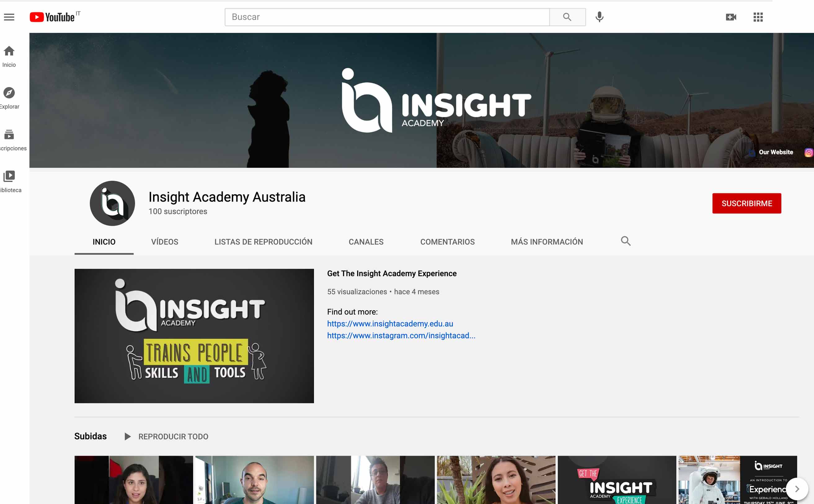
Task: Click the channel search magnifier icon
Action: pyautogui.click(x=625, y=241)
